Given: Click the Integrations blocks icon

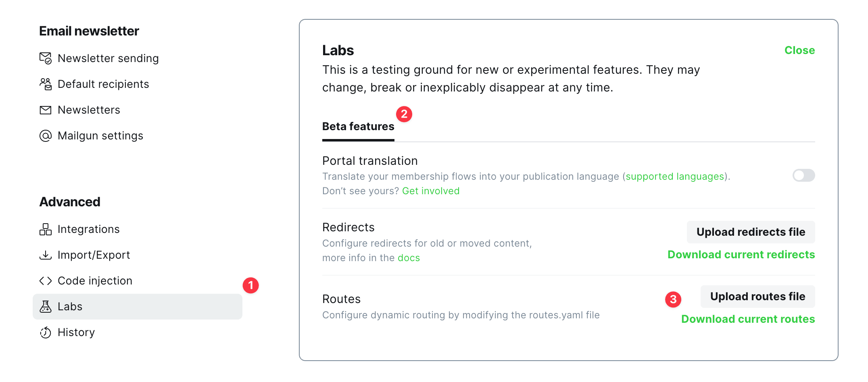Looking at the screenshot, I should [x=46, y=229].
